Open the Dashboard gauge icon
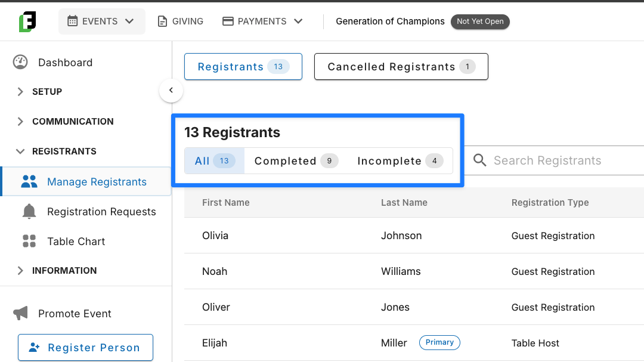Image resolution: width=644 pixels, height=362 pixels. (20, 62)
